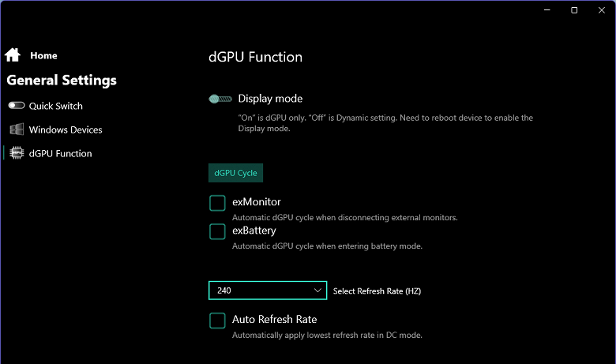This screenshot has height=364, width=616.
Task: Open the Home menu item
Action: point(43,56)
